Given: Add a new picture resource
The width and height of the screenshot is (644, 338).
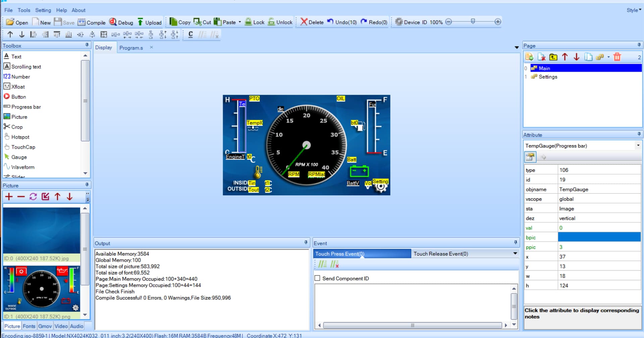Looking at the screenshot, I should (9, 197).
